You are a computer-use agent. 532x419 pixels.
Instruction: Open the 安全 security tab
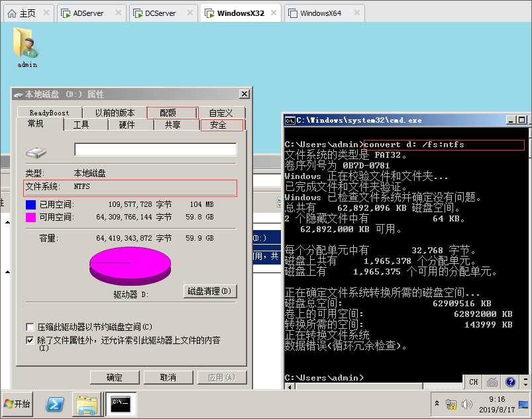[x=222, y=125]
